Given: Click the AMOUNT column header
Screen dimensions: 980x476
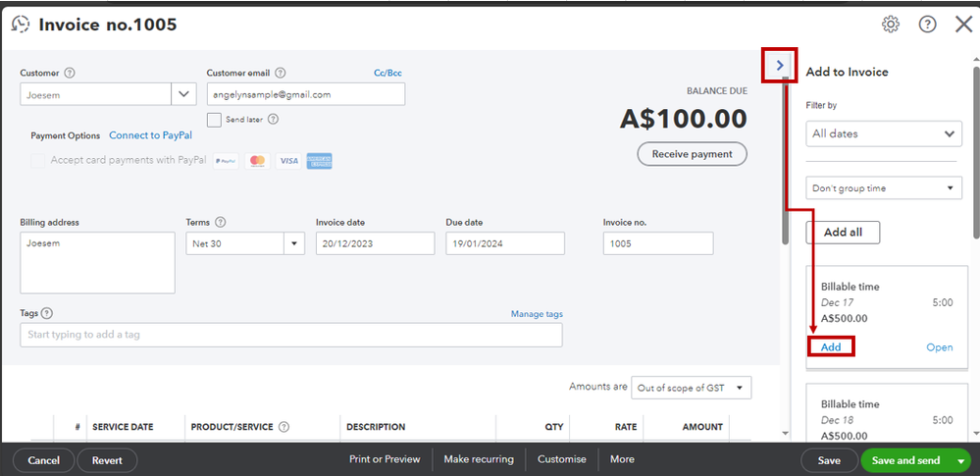Looking at the screenshot, I should [702, 427].
